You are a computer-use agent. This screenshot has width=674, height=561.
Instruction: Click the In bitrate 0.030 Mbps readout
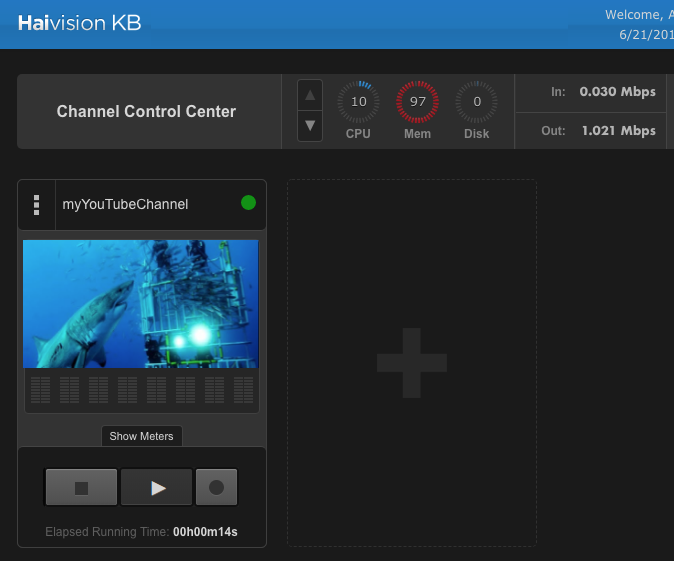tap(617, 92)
